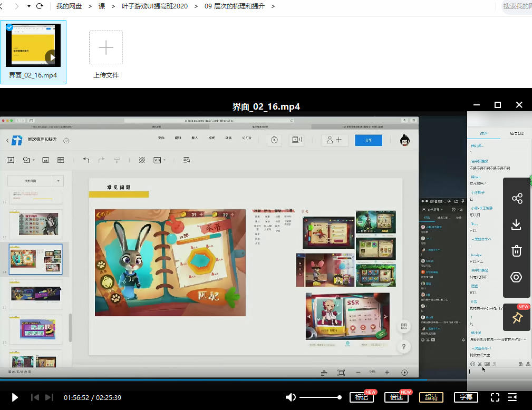Open the 倍速 playback speed menu

396,397
